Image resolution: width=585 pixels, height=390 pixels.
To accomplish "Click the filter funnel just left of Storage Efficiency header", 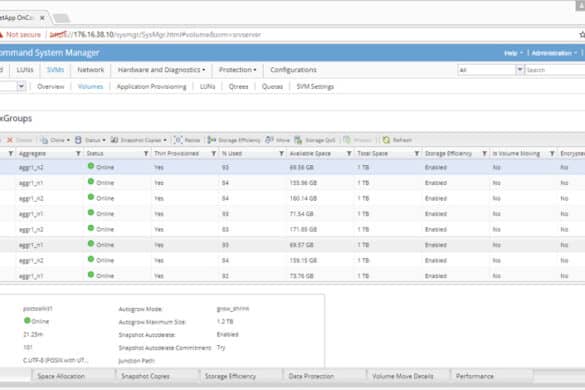I will 417,153.
